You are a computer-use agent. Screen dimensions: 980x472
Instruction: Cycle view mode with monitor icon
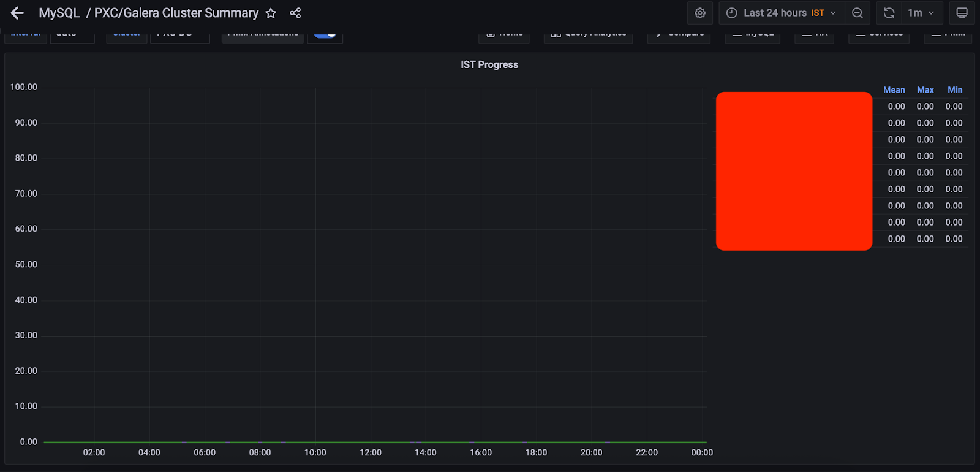pos(962,13)
